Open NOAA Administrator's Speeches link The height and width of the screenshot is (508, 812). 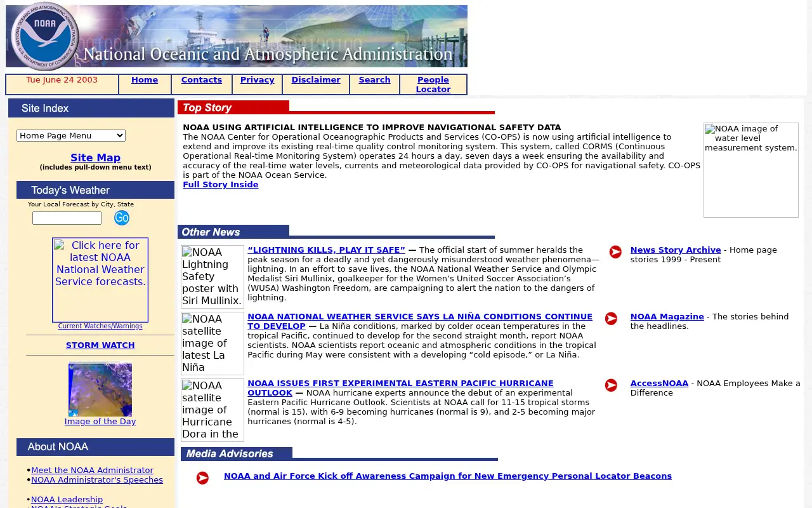coord(97,479)
